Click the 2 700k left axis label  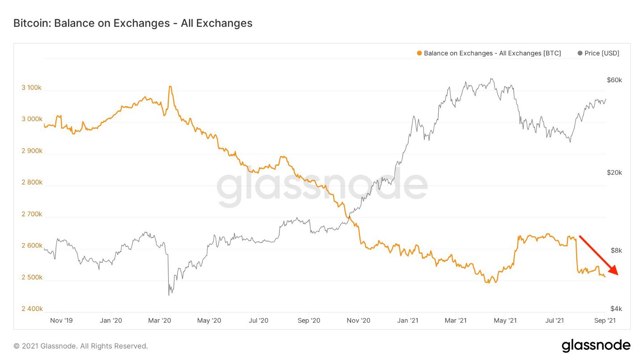(x=32, y=214)
